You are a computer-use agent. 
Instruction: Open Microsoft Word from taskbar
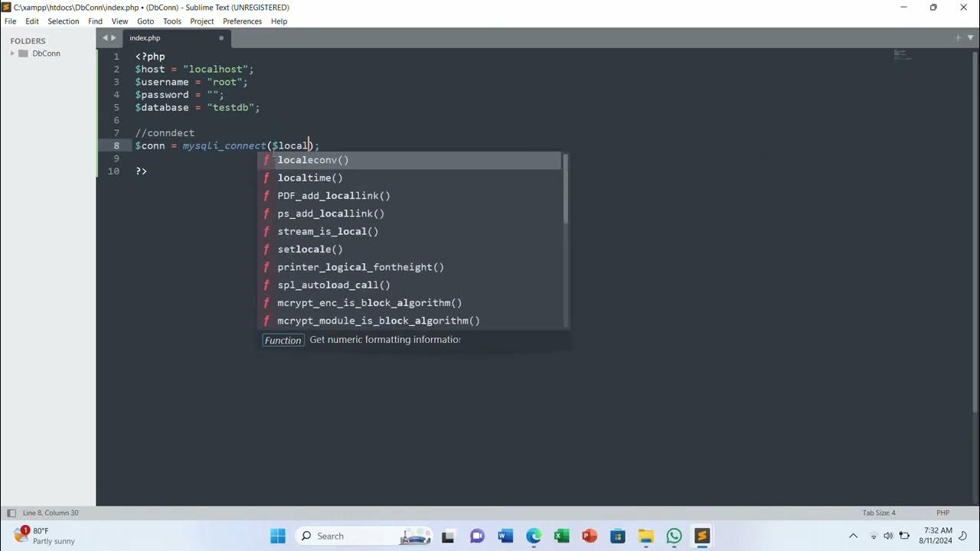click(x=505, y=536)
